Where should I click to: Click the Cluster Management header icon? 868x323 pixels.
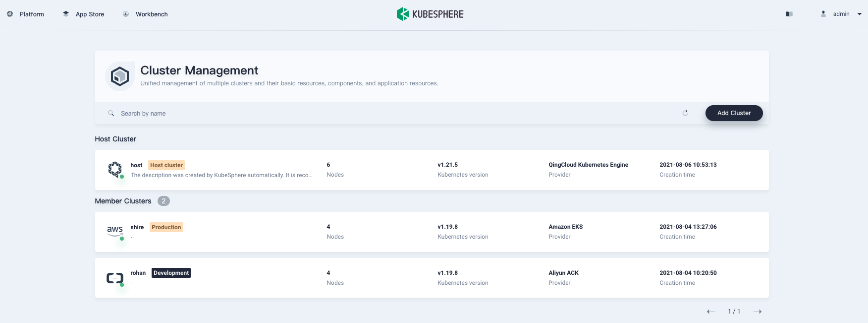click(120, 76)
